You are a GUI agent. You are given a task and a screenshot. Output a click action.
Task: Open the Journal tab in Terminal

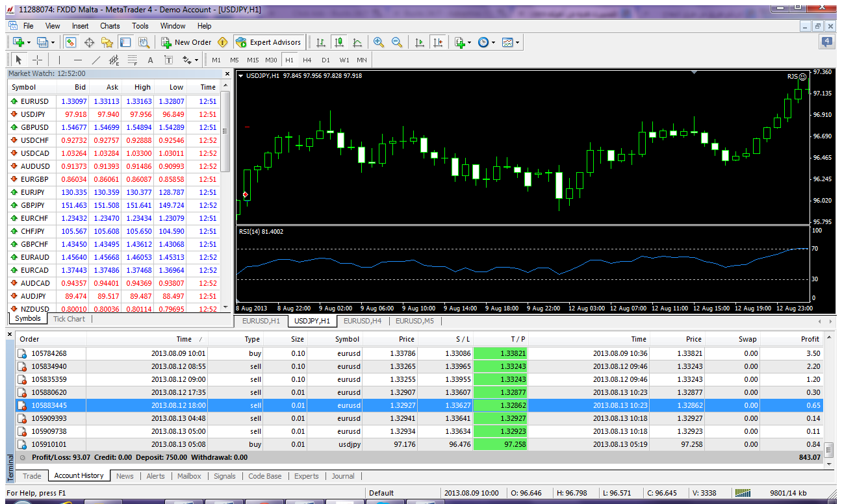coord(343,476)
